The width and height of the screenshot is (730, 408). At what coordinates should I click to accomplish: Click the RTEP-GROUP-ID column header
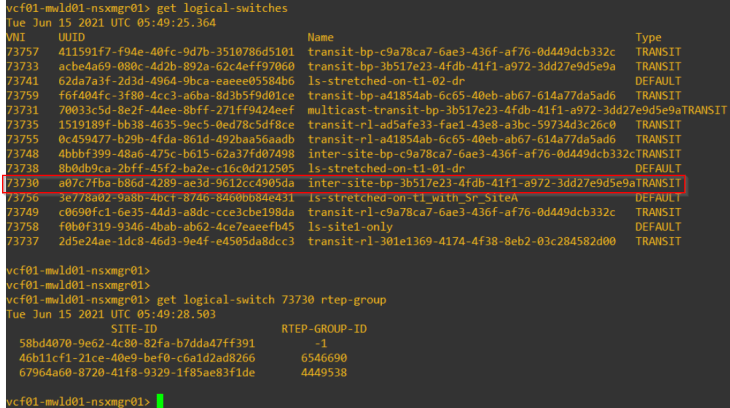tap(324, 329)
